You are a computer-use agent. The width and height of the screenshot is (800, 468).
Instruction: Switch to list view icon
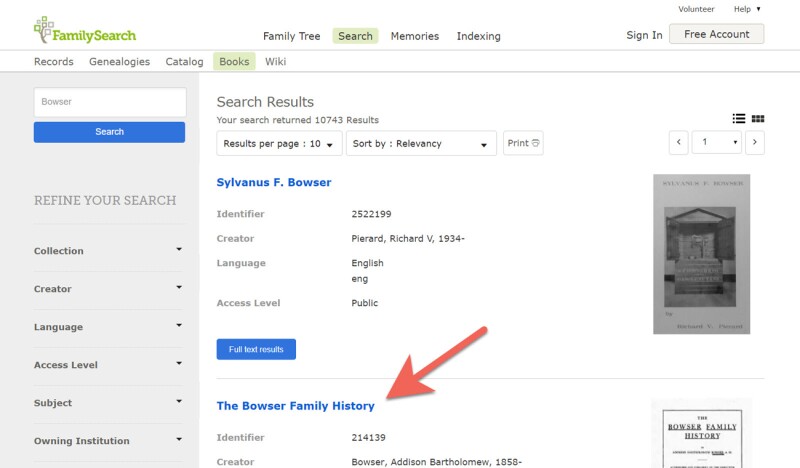(738, 119)
